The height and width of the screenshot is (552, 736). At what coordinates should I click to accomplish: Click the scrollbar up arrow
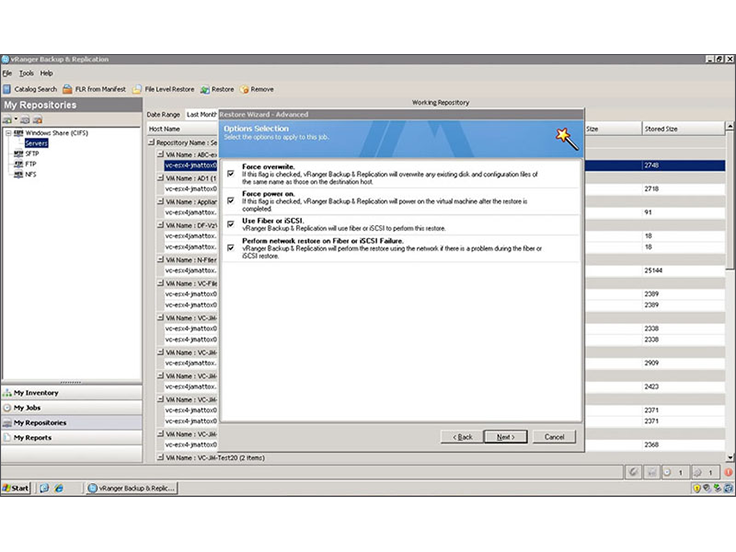click(729, 126)
